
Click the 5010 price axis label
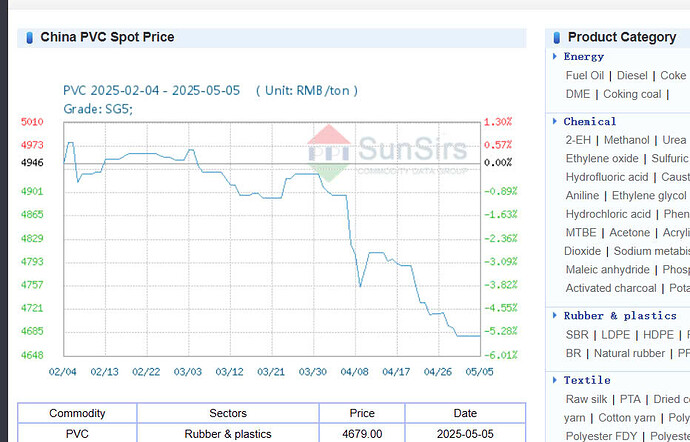pyautogui.click(x=32, y=122)
